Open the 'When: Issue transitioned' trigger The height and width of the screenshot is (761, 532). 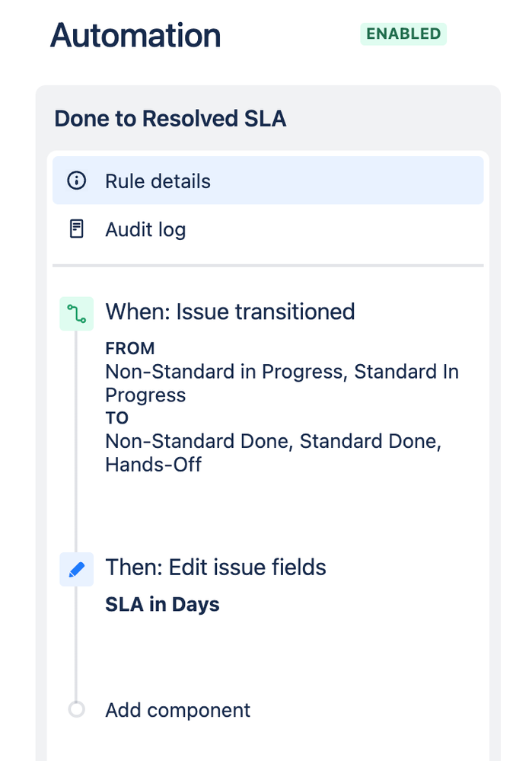pyautogui.click(x=230, y=312)
